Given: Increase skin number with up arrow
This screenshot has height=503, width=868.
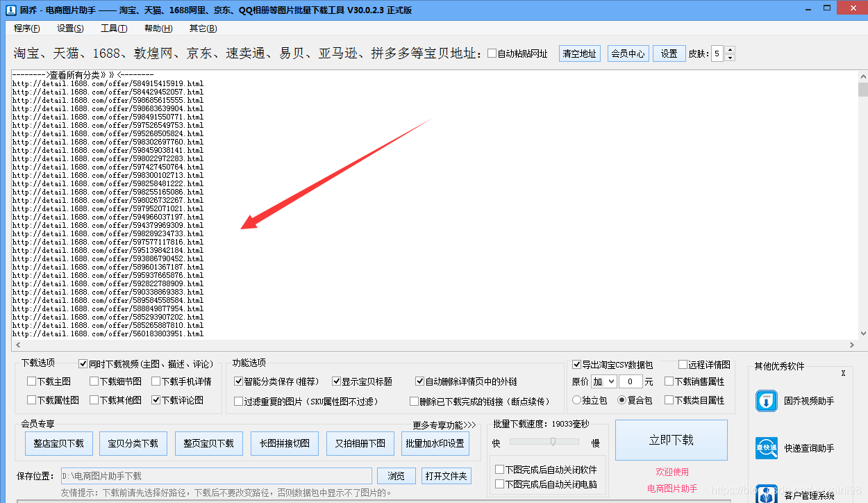Looking at the screenshot, I should point(729,50).
